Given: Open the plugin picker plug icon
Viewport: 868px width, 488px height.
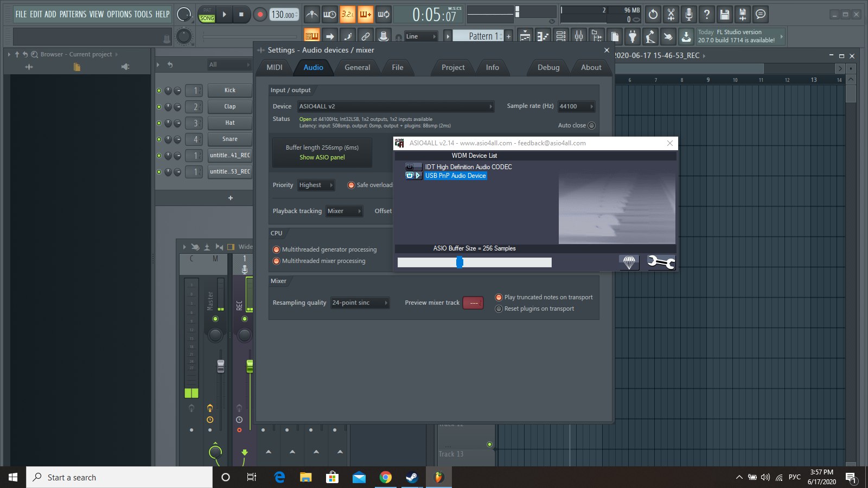Looking at the screenshot, I should [633, 36].
